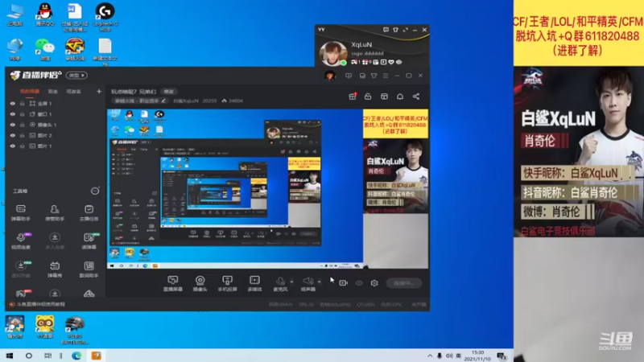Screen dimensions: 644x362
Task: Lock the 窗口 1 source
Action: click(x=23, y=114)
